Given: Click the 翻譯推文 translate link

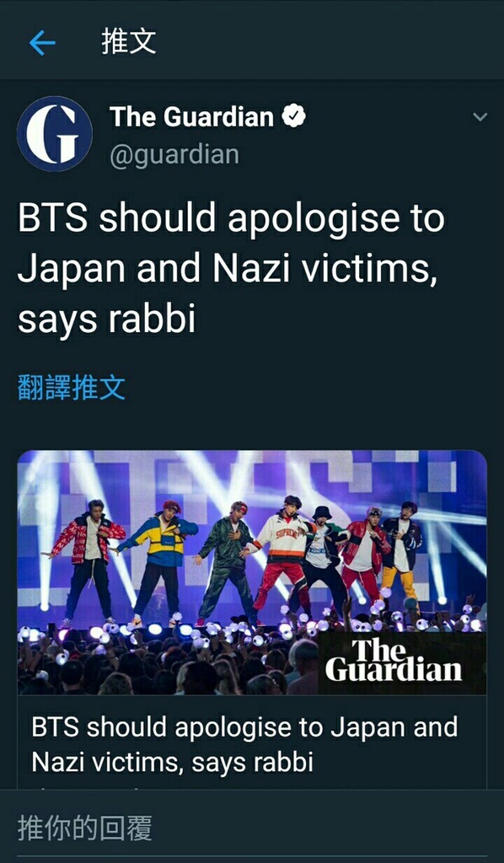Looking at the screenshot, I should click(x=72, y=387).
